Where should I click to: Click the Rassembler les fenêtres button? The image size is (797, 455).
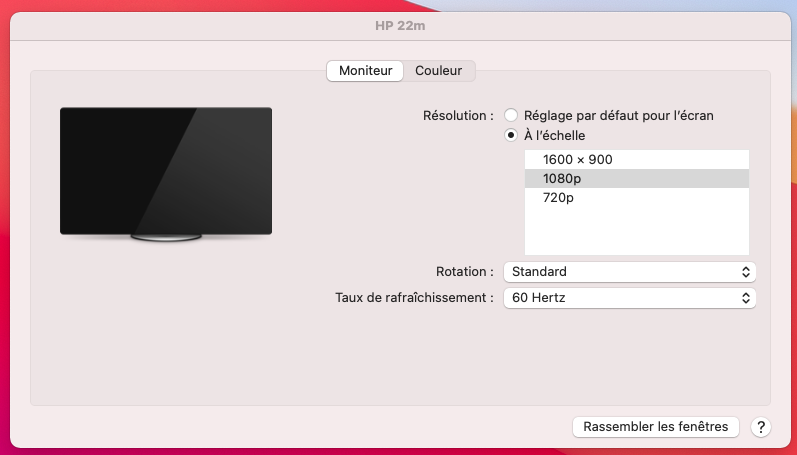click(x=655, y=427)
